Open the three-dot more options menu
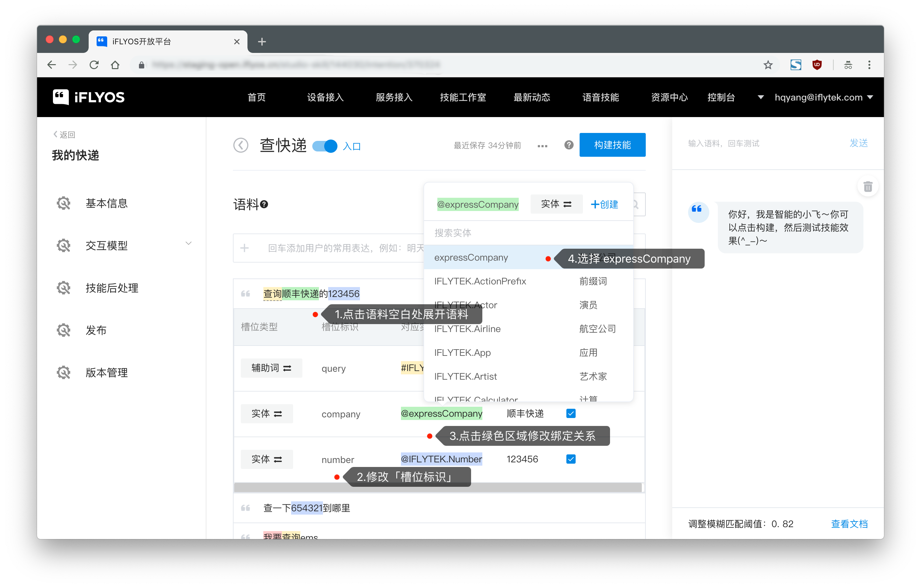This screenshot has width=921, height=588. pos(542,146)
